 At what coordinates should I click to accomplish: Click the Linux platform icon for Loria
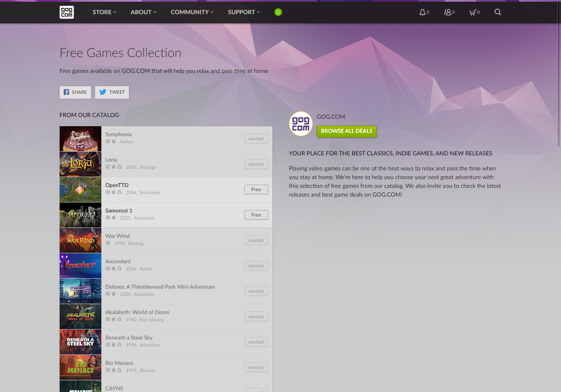tap(119, 167)
